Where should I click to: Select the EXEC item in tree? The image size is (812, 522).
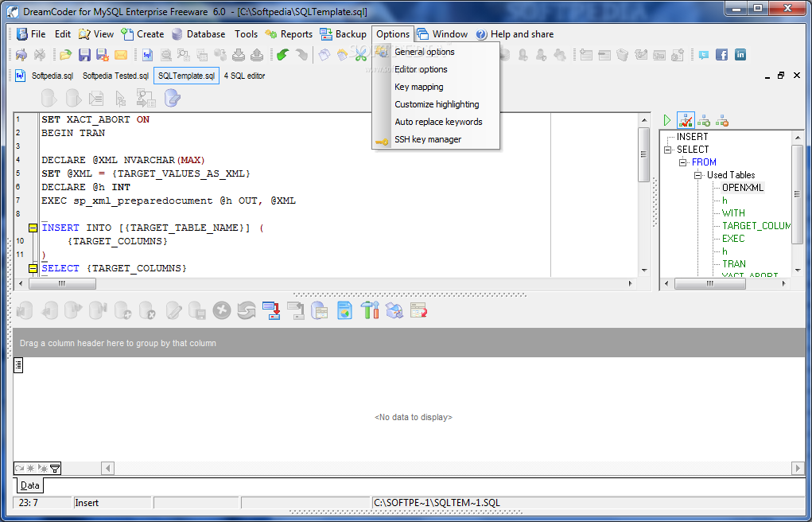(x=733, y=239)
